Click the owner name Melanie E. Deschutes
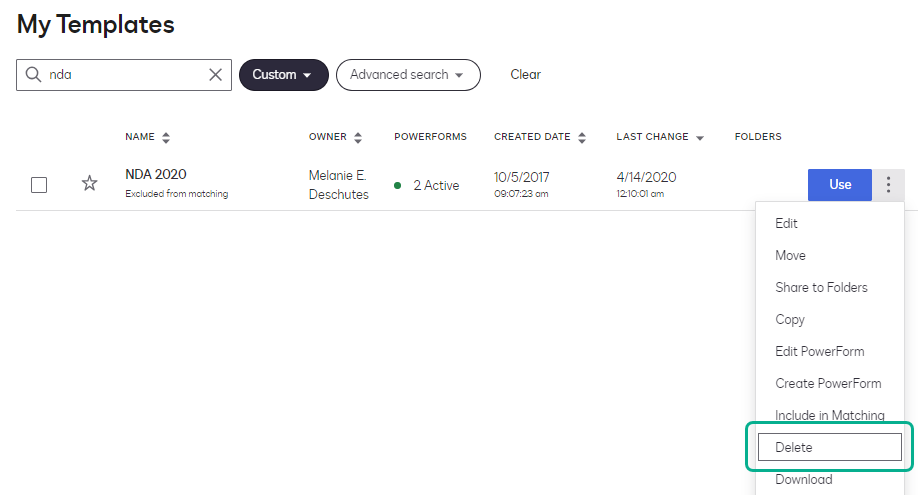 pyautogui.click(x=338, y=185)
